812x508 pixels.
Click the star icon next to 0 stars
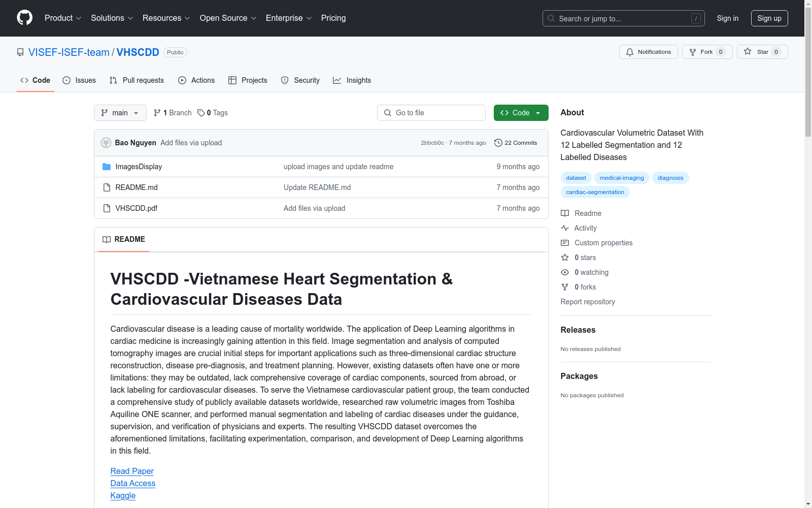[x=565, y=258]
